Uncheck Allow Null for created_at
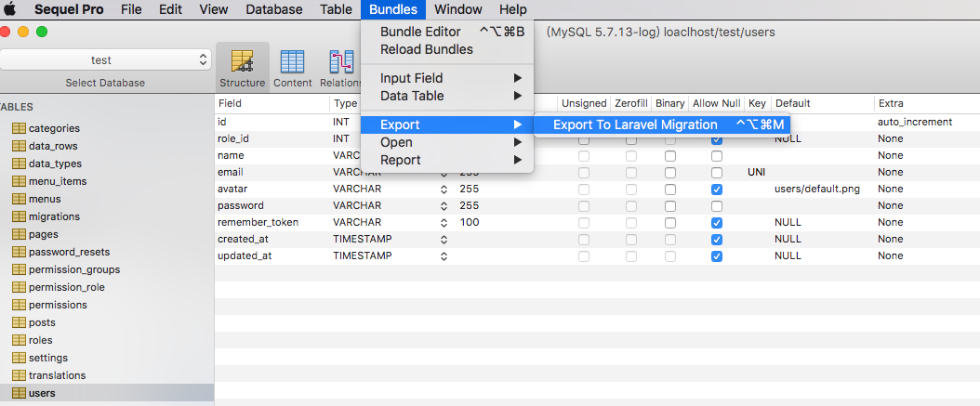 (717, 239)
